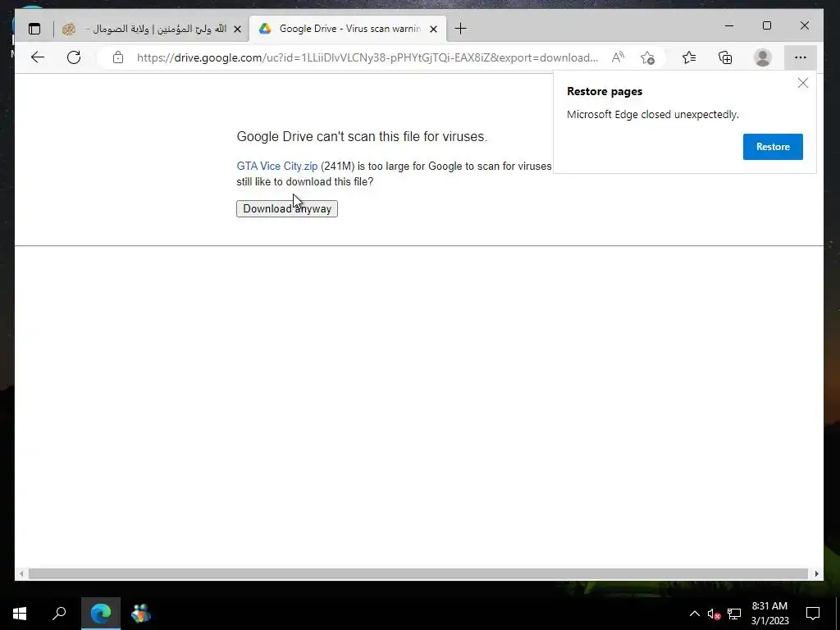Close the Edge window
This screenshot has height=630, width=840.
point(805,25)
